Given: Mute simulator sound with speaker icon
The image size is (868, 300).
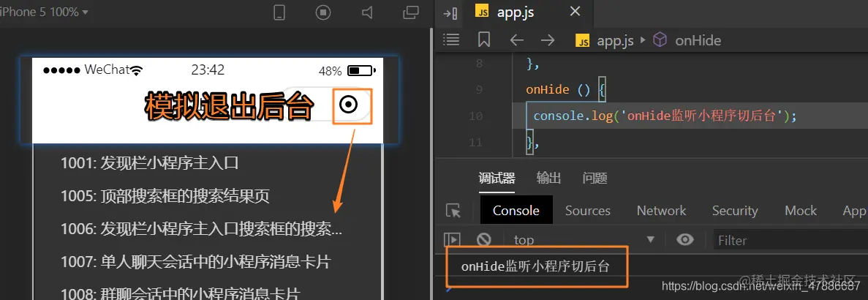Looking at the screenshot, I should (x=367, y=12).
